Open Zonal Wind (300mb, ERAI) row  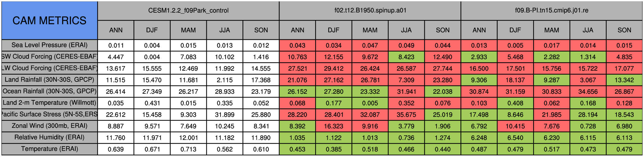click(x=49, y=126)
